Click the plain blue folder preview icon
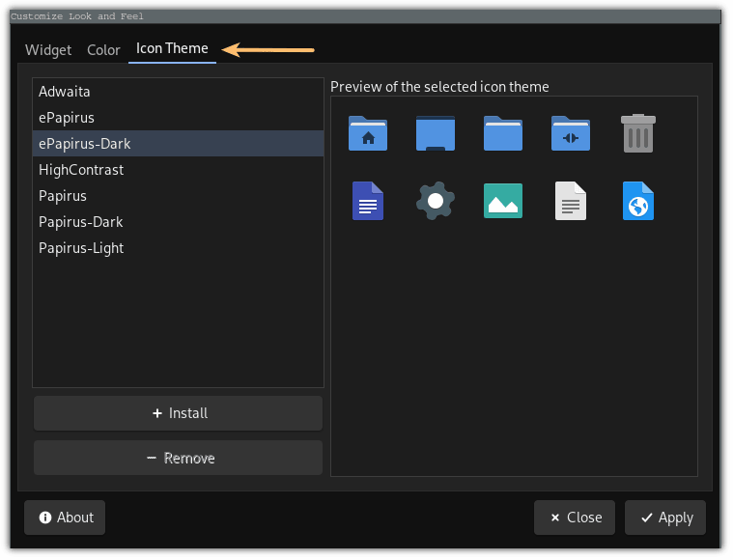Viewport: 733px width, 560px height. [502, 133]
